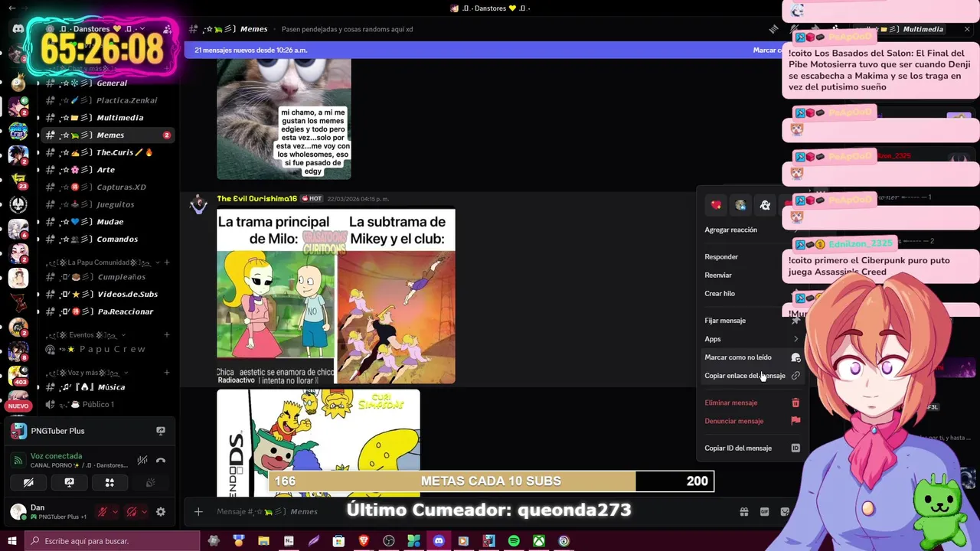Click Discord home logo at top-left
The image size is (980, 551).
18,29
